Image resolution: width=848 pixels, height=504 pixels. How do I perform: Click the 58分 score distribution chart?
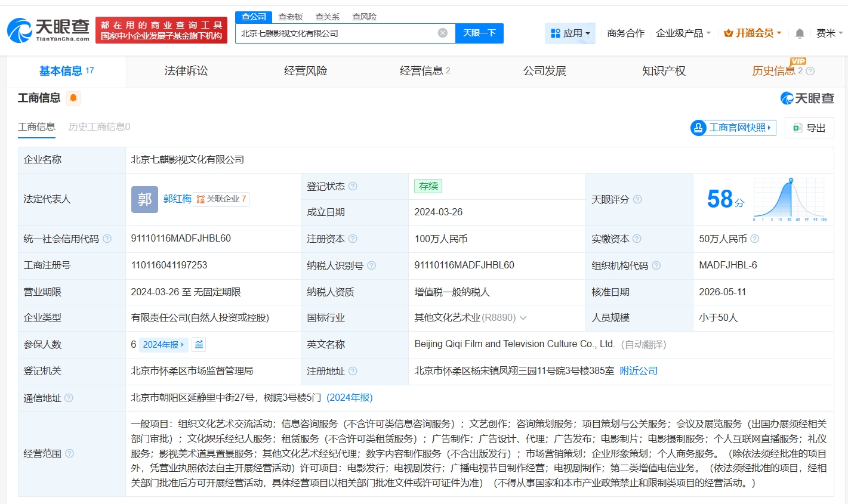coord(790,199)
